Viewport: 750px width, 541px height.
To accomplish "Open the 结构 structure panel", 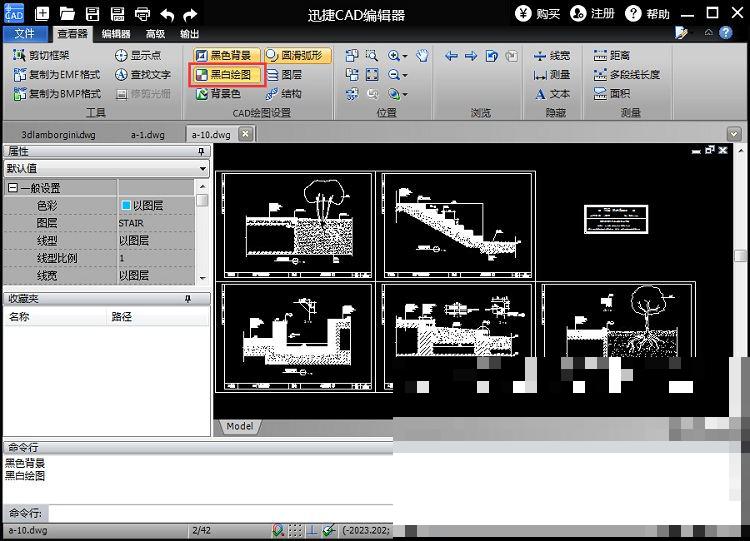I will (284, 94).
